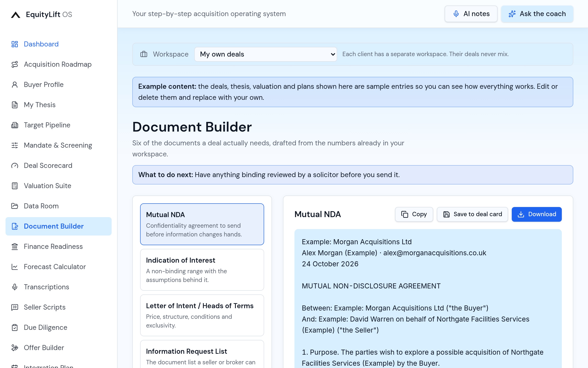
Task: Click the My Thesis document icon
Action: (14, 105)
